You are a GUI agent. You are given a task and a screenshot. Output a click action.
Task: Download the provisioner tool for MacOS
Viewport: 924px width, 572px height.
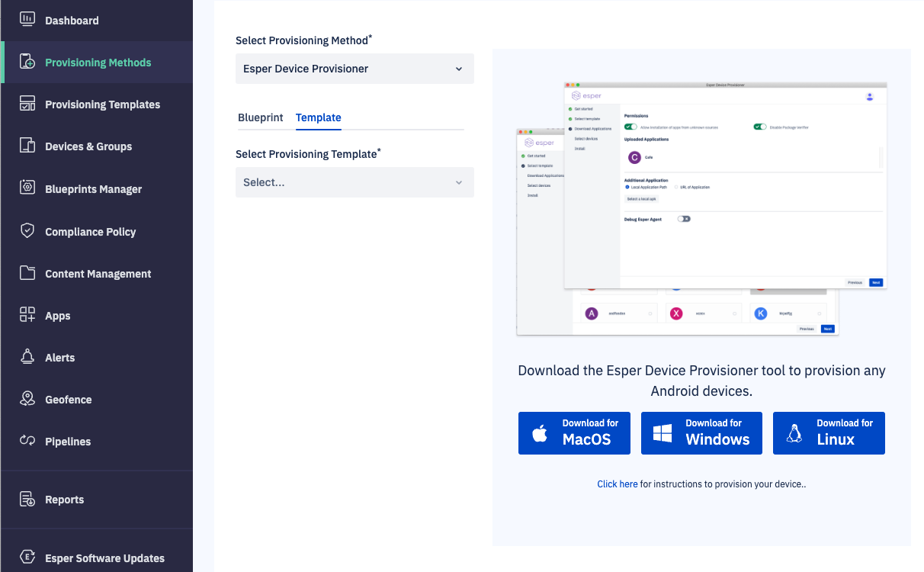pos(574,432)
